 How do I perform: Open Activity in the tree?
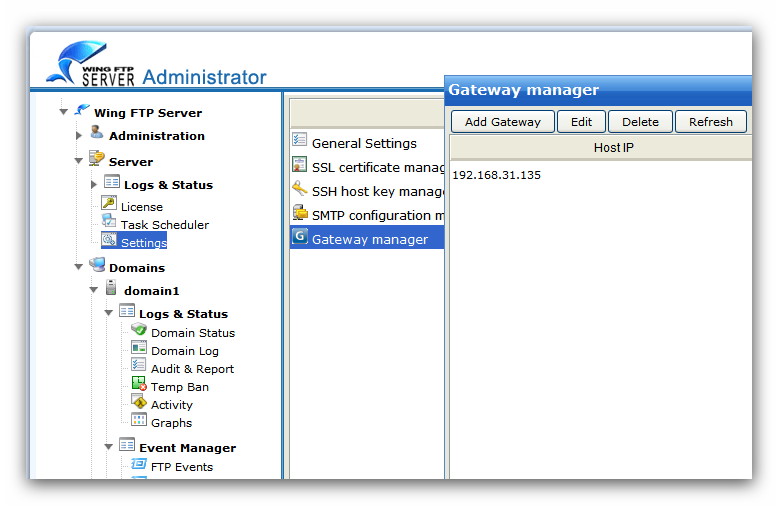(172, 405)
